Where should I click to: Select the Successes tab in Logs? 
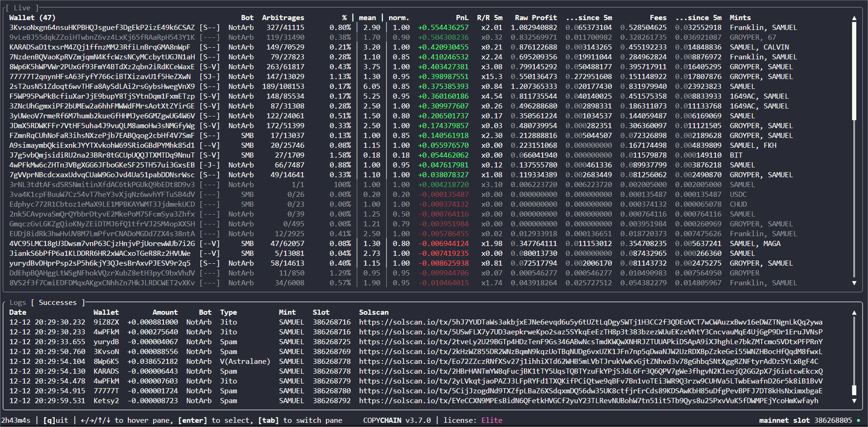(x=58, y=303)
